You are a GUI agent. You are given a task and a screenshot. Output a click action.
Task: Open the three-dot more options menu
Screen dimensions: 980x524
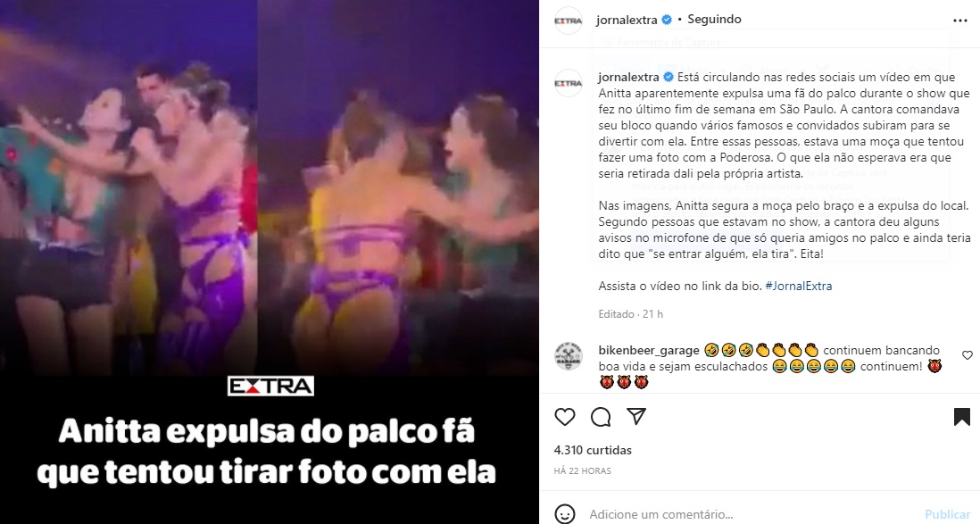(960, 21)
